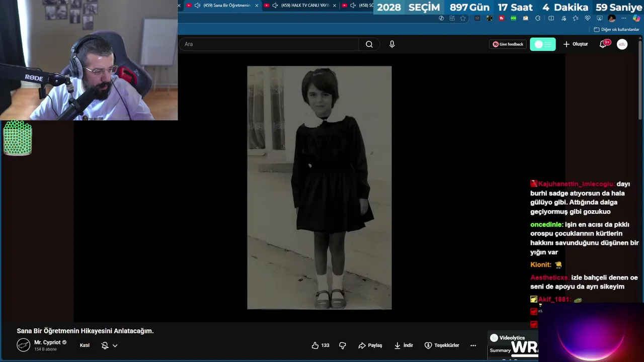Open the split screen toolbar icon
The height and width of the screenshot is (362, 644).
(x=551, y=18)
